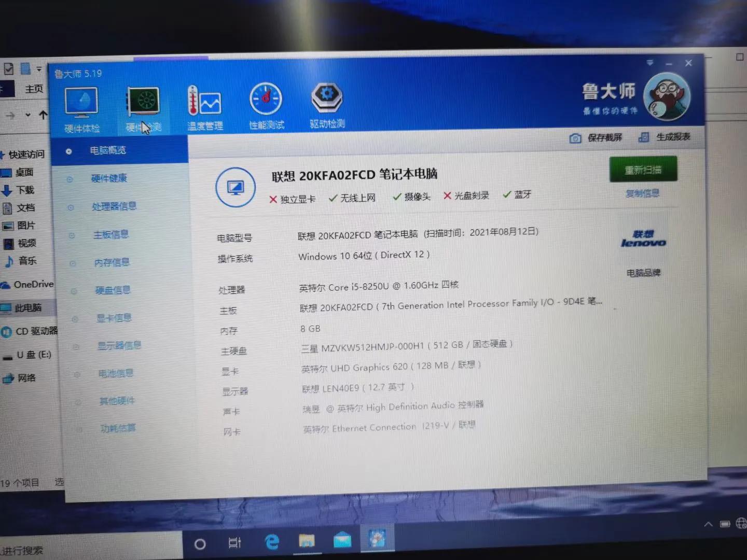The width and height of the screenshot is (747, 560).
Task: Click the 8 GB memory value
Action: click(x=310, y=329)
